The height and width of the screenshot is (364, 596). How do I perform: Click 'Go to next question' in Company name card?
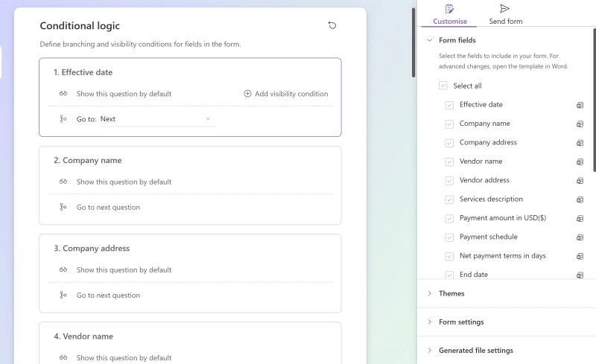pyautogui.click(x=108, y=208)
